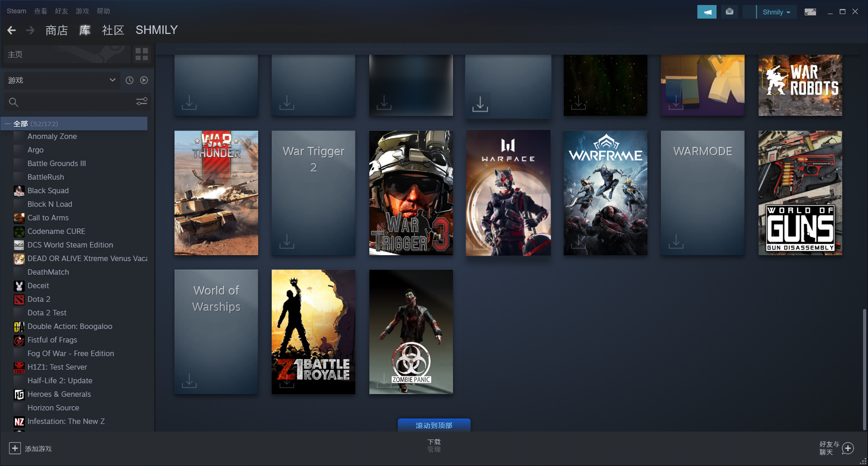Go back with the left arrow
The width and height of the screenshot is (868, 466).
(12, 30)
